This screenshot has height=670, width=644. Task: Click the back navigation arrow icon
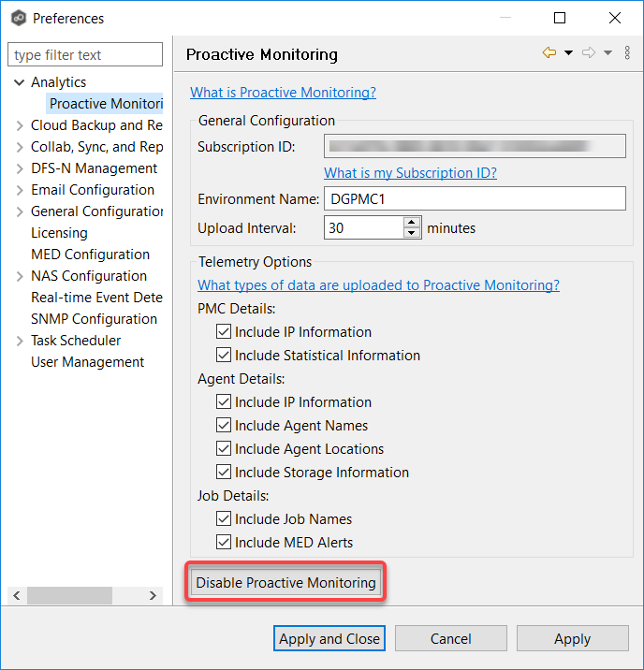click(549, 53)
